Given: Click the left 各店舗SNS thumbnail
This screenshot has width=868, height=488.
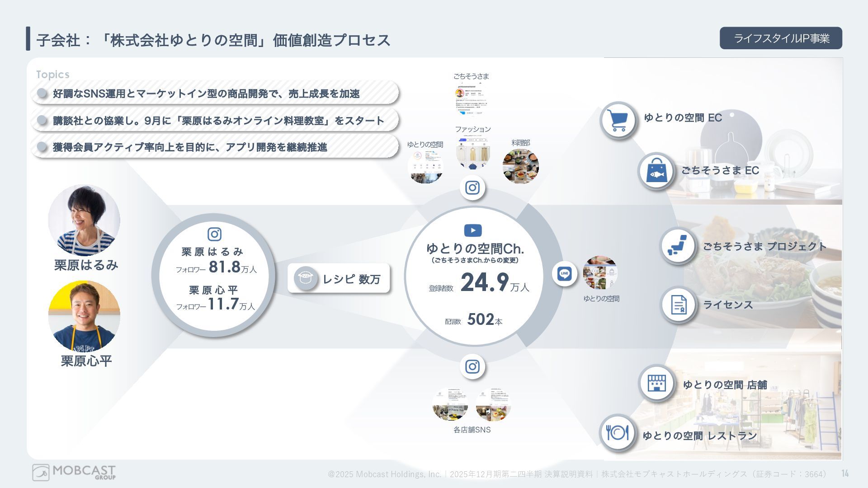Looking at the screenshot, I should click(x=450, y=404).
